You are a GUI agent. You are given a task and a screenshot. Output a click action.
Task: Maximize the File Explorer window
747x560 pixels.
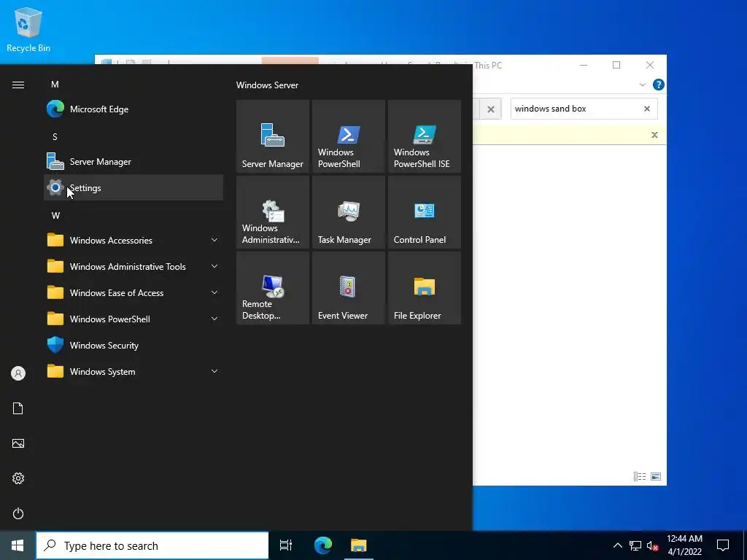[x=616, y=65]
